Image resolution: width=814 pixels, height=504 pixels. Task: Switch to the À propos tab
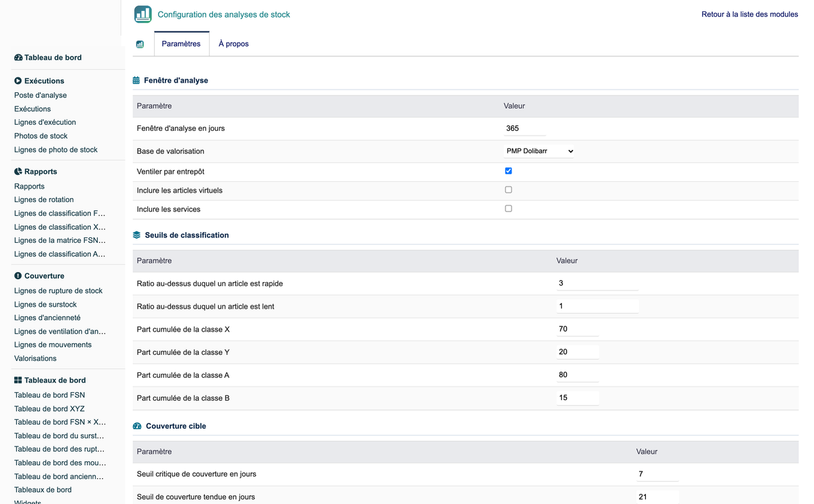(233, 44)
